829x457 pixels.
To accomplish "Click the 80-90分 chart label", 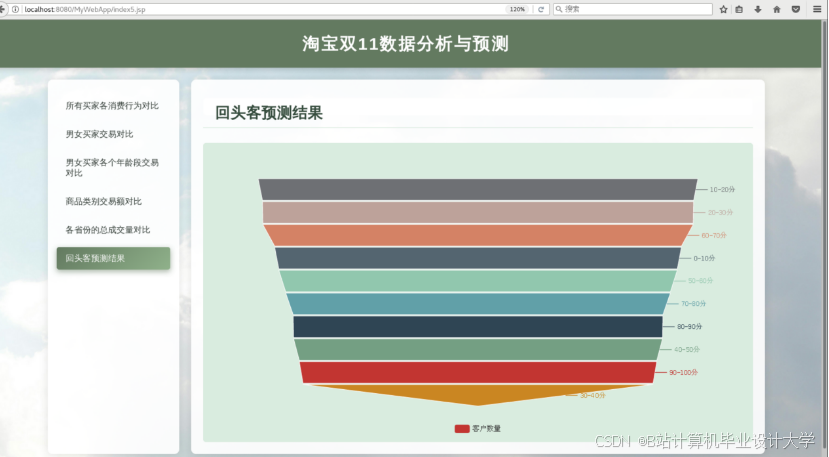I will (690, 326).
